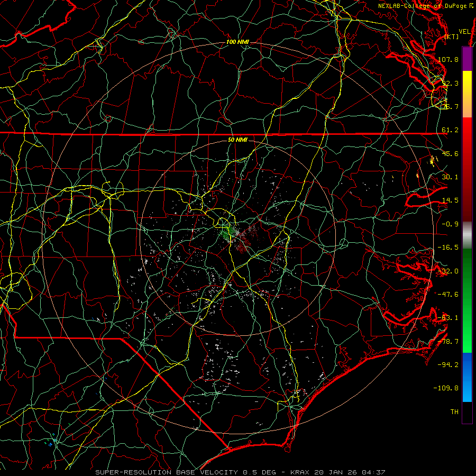
Task: Pick the yellow segment of the velocity scale
Action: click(x=467, y=94)
